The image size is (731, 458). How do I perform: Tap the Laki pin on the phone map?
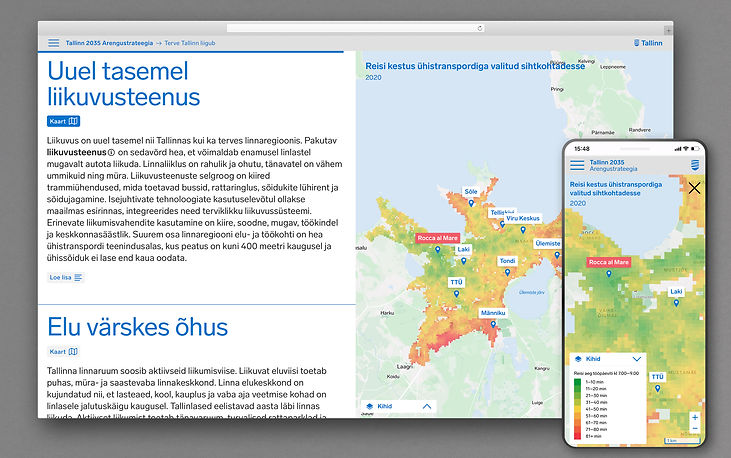(x=676, y=303)
